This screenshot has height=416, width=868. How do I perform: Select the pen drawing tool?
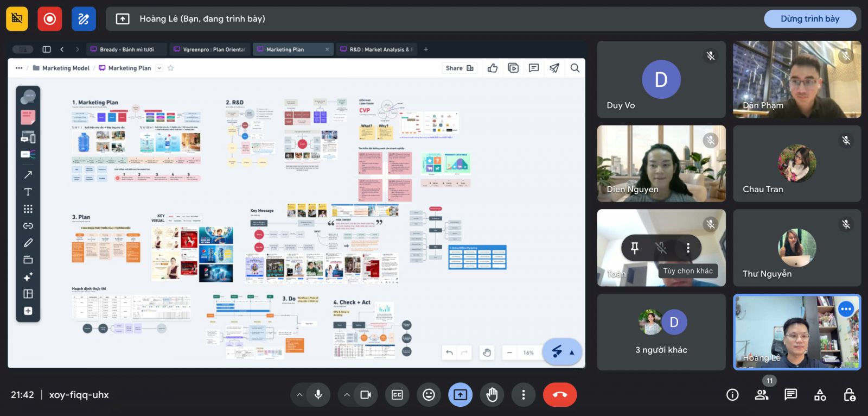[28, 243]
